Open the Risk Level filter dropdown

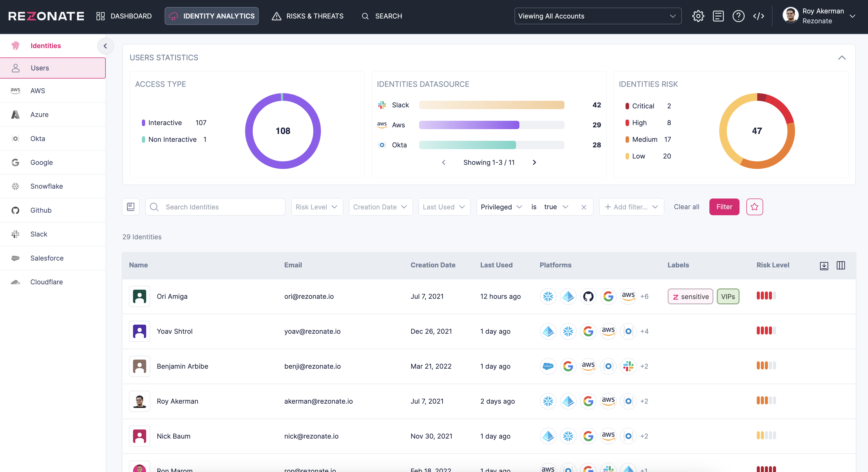point(316,207)
